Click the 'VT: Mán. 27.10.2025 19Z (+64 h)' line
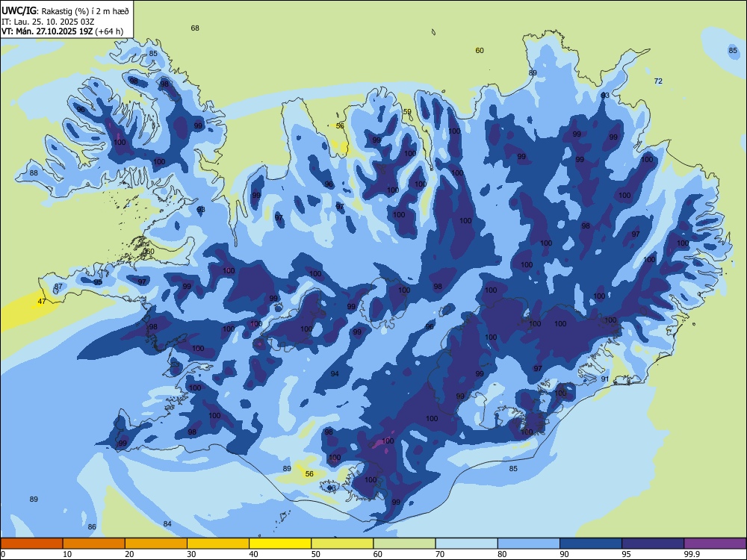This screenshot has height=560, width=747. 63,31
